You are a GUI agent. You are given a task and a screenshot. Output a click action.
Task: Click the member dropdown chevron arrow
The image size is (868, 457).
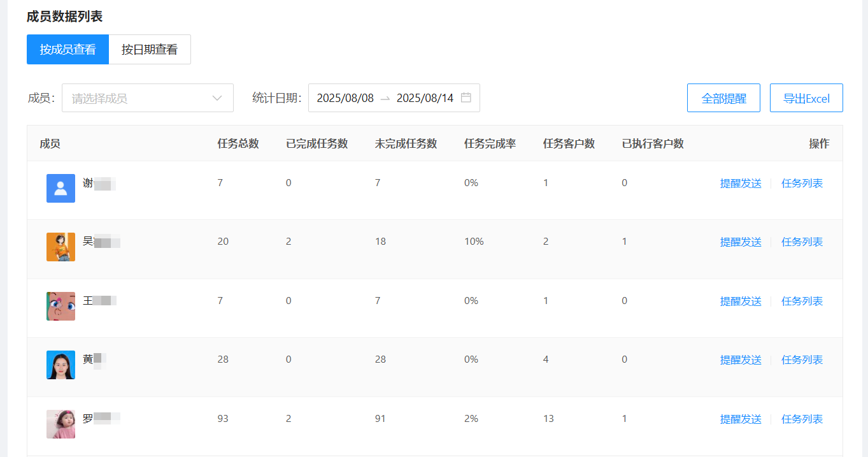click(217, 98)
